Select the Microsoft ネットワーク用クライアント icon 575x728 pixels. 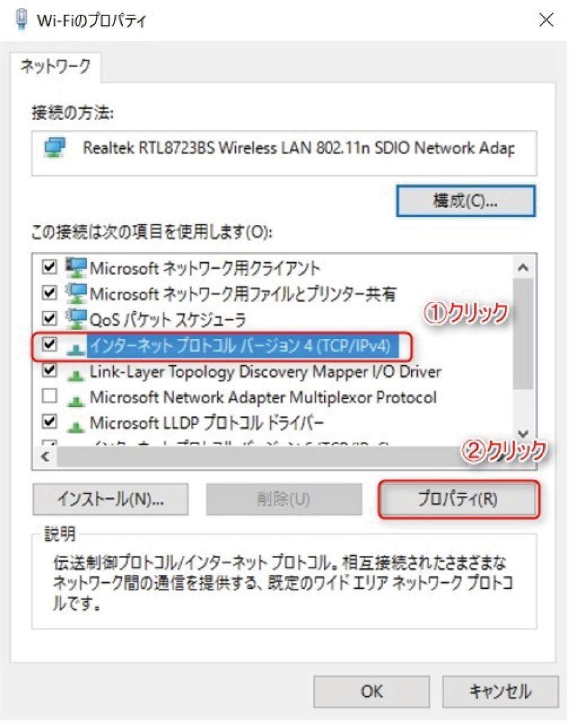(76, 268)
